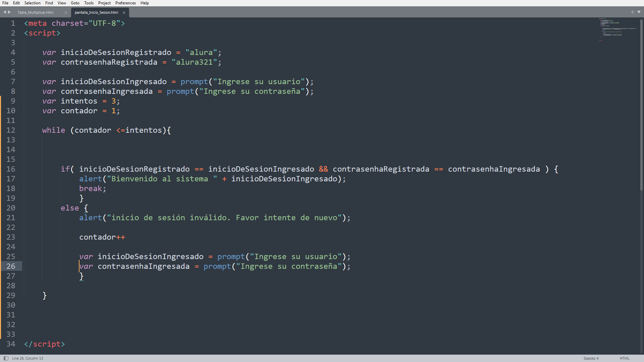This screenshot has height=362, width=644.
Task: Go to next tab with right arrow
Action: [x=9, y=12]
